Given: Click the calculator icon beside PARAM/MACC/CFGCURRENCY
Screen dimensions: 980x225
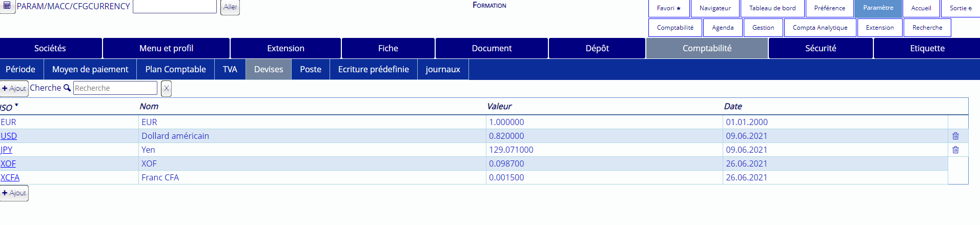Looking at the screenshot, I should click(x=7, y=6).
